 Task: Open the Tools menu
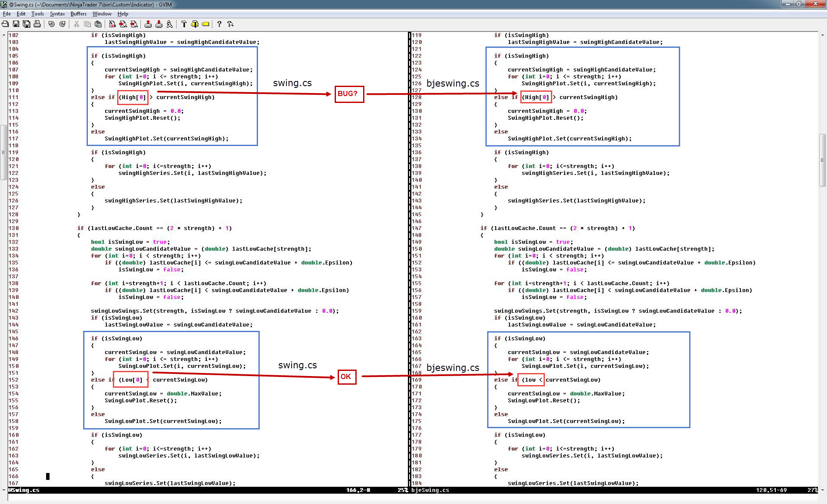37,14
